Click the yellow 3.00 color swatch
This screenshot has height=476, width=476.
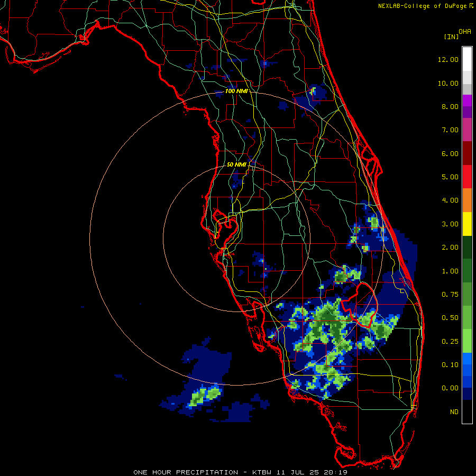pos(467,224)
